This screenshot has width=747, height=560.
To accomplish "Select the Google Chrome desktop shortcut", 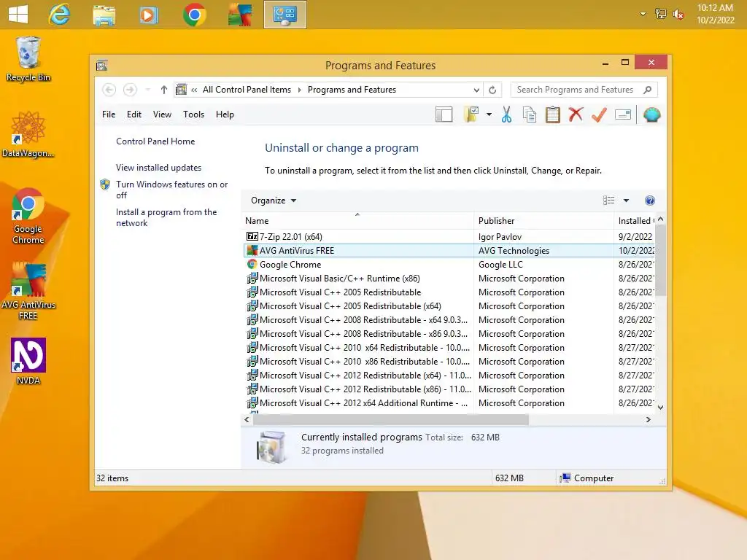I will [28, 216].
